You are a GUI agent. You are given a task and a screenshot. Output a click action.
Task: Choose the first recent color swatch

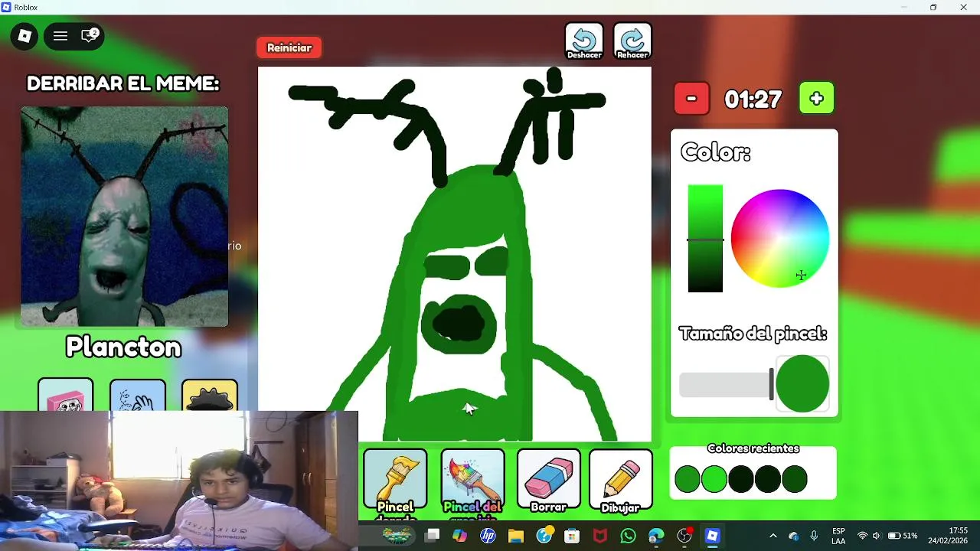click(688, 480)
